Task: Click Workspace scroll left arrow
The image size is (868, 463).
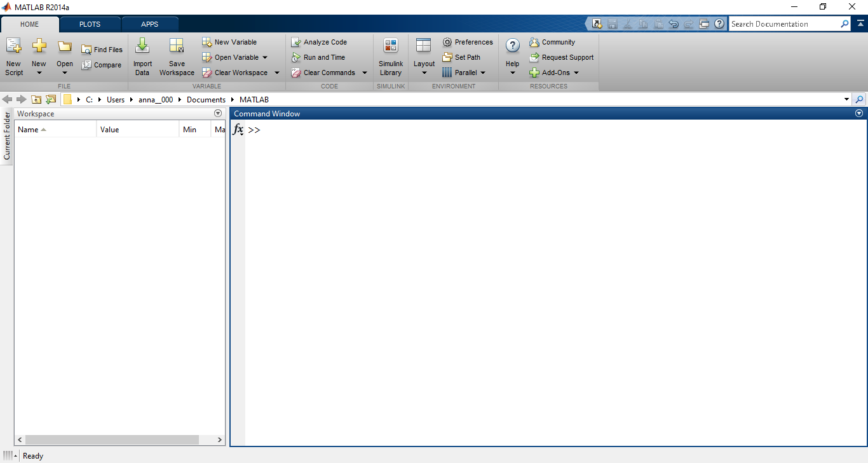Action: [19, 439]
